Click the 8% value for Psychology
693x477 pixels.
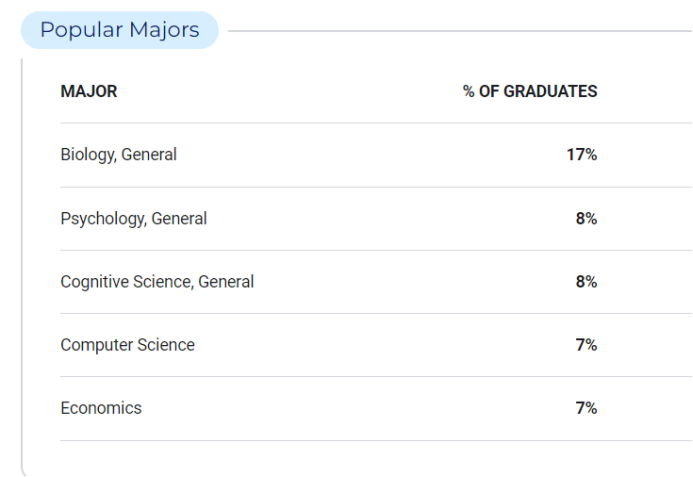(x=586, y=218)
